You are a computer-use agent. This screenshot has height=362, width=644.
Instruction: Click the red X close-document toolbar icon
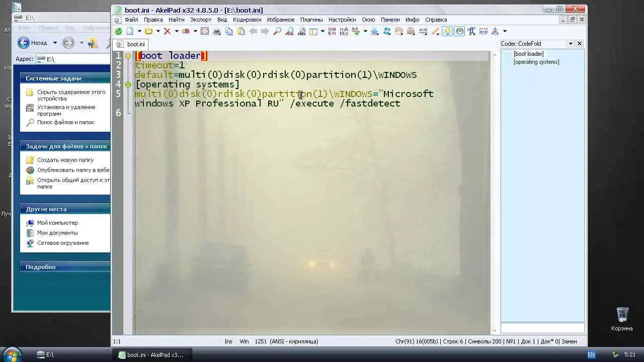167,31
